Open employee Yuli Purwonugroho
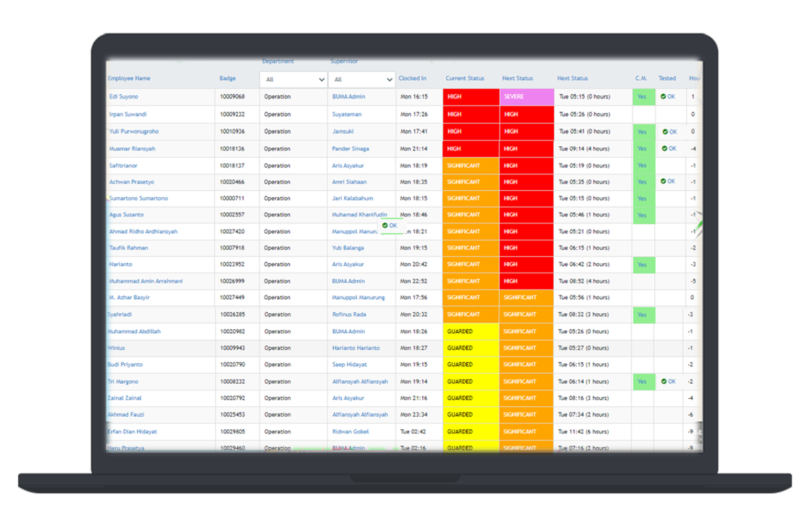The image size is (812, 521). pyautogui.click(x=134, y=132)
